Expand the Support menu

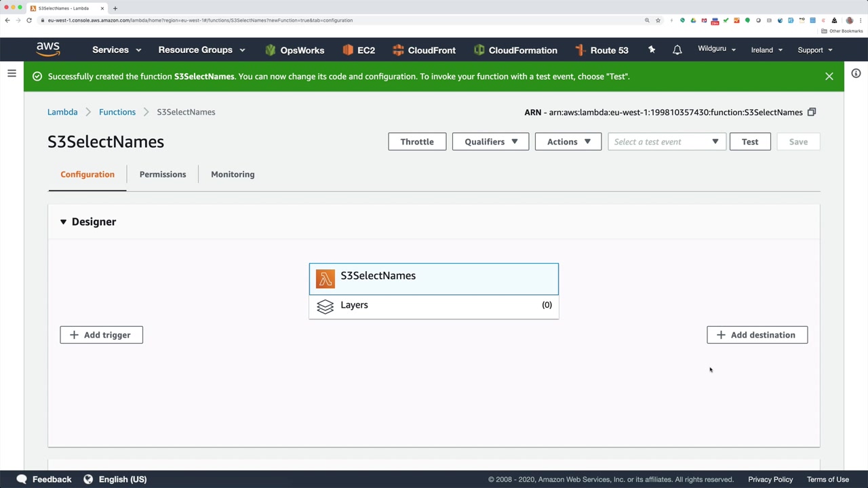click(815, 50)
